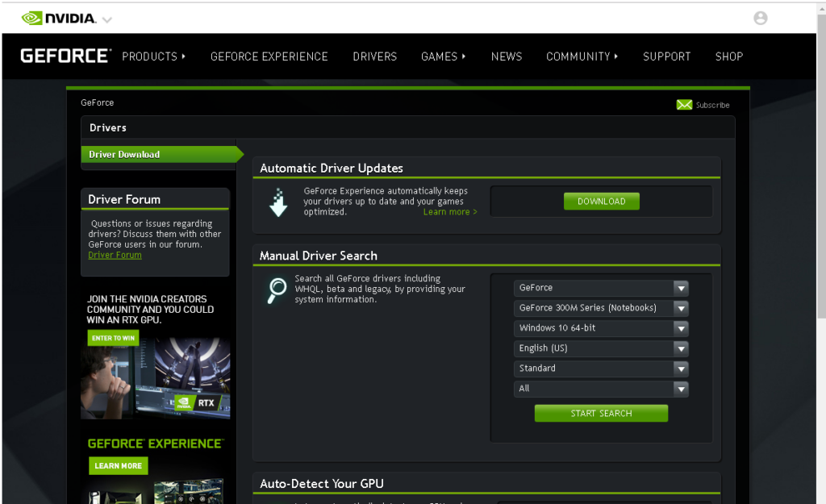Click the Driver Forum panel heading
The height and width of the screenshot is (504, 826).
coord(124,200)
